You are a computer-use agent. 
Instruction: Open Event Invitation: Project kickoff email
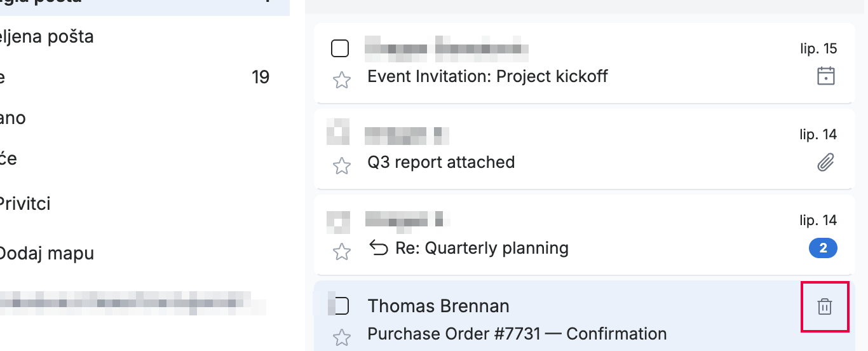click(488, 76)
